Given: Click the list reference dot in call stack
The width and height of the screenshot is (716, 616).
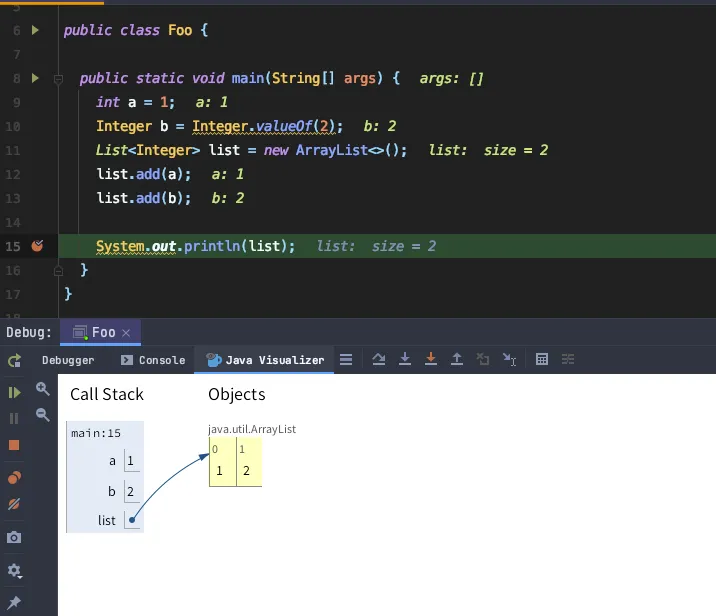Looking at the screenshot, I should point(132,520).
